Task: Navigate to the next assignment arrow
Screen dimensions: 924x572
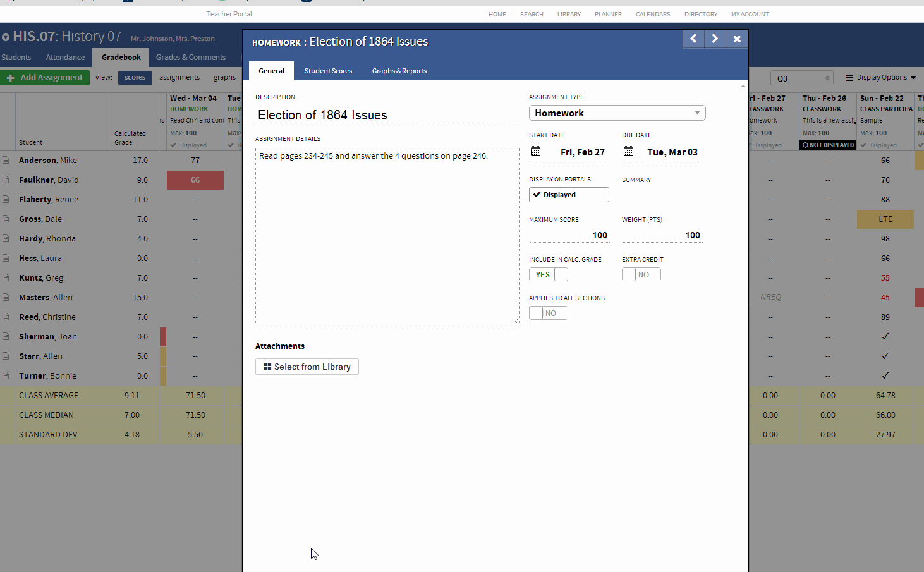Action: coord(715,39)
